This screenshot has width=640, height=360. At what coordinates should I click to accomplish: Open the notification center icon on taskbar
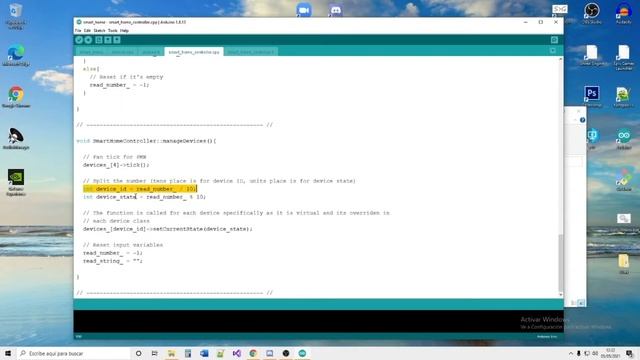pyautogui.click(x=629, y=353)
